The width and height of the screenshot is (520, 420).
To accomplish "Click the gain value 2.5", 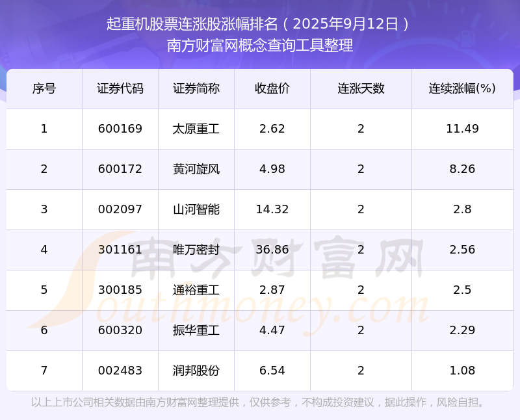I will pos(462,290).
